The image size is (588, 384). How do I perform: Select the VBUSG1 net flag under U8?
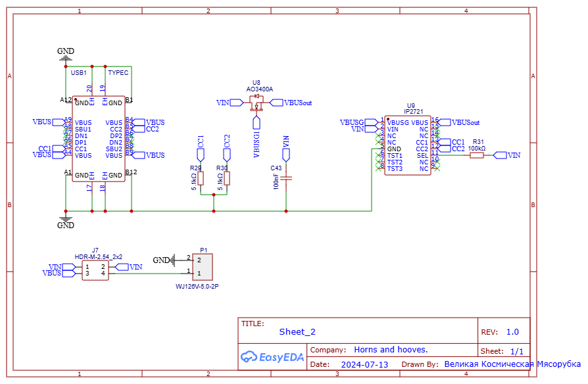pyautogui.click(x=257, y=137)
